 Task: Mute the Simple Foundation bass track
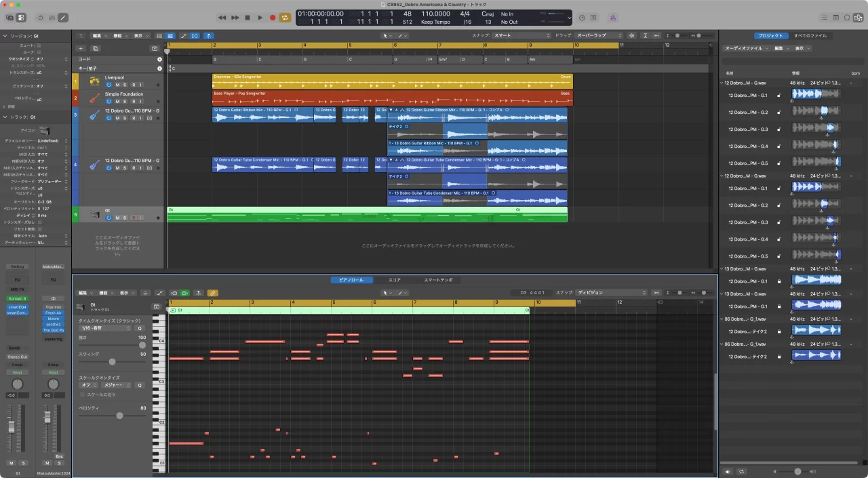click(117, 101)
